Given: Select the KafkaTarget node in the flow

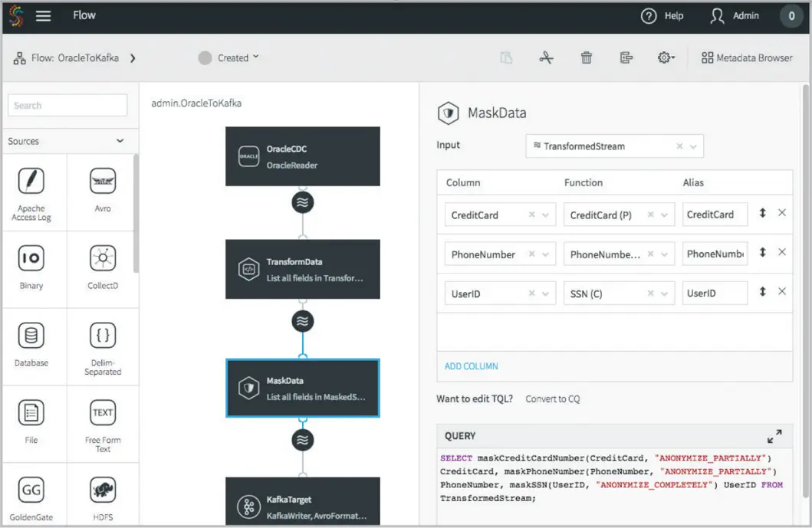Looking at the screenshot, I should pos(302,505).
